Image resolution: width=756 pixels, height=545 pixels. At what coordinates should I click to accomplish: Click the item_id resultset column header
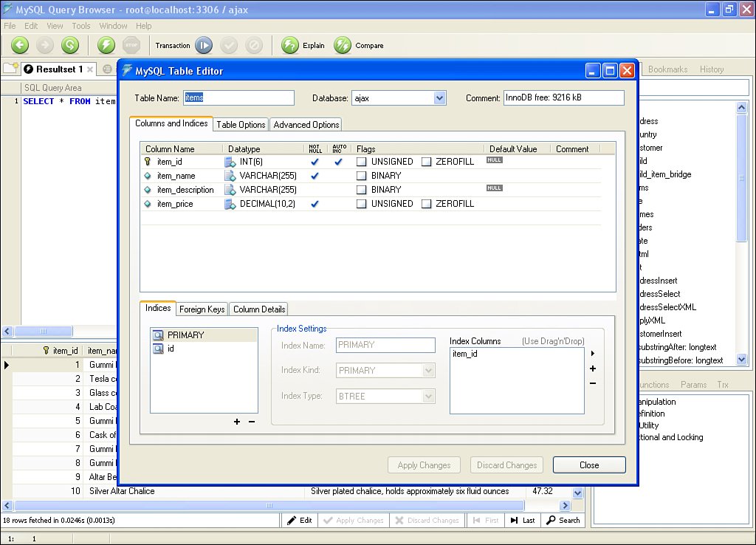47,350
